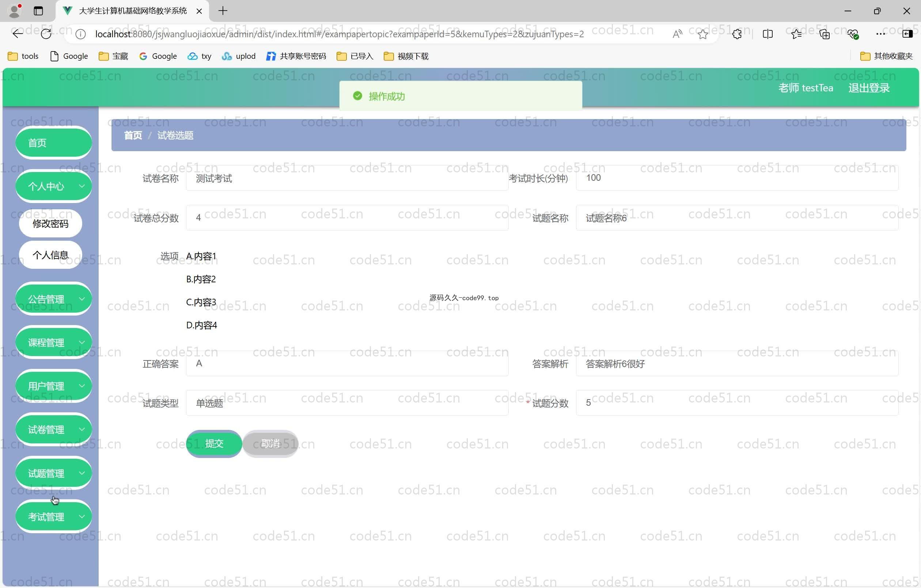Image resolution: width=921 pixels, height=588 pixels.
Task: Click the 试题分数 input field
Action: (737, 403)
